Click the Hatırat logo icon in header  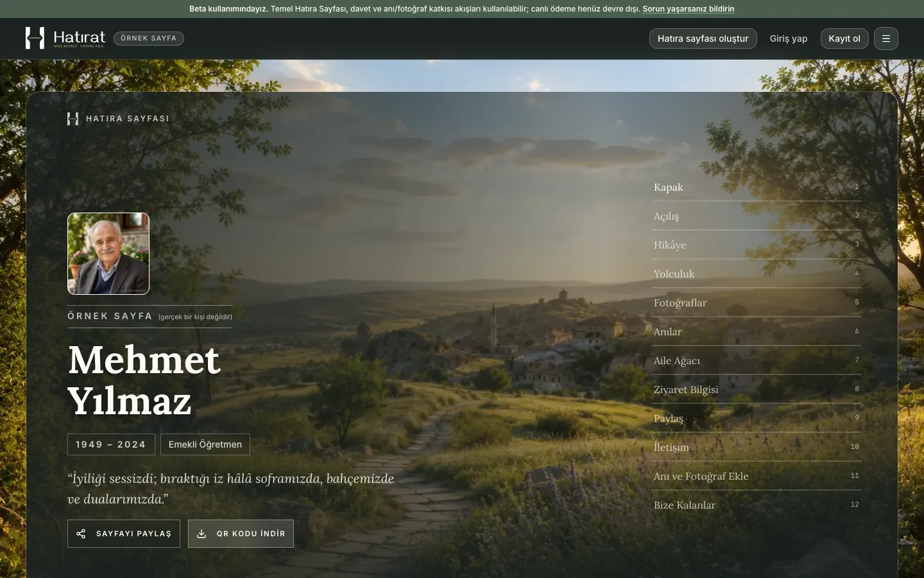pyautogui.click(x=35, y=38)
